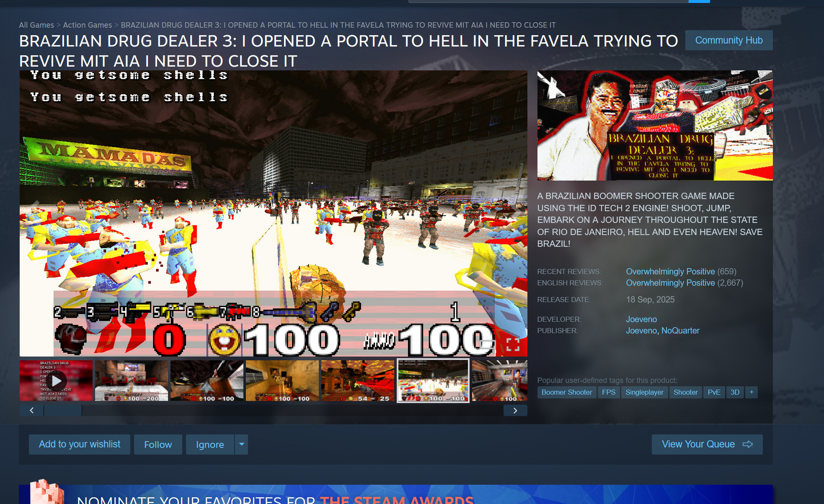Screen dimensions: 824x504
Task: Click the fullscreen icon on the screenshot
Action: tap(513, 344)
